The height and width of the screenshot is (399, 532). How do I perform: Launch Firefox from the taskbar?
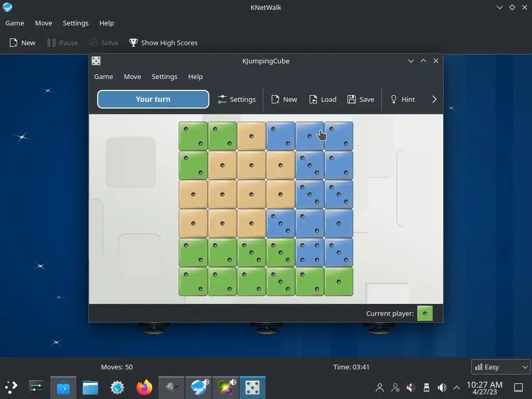(x=144, y=388)
